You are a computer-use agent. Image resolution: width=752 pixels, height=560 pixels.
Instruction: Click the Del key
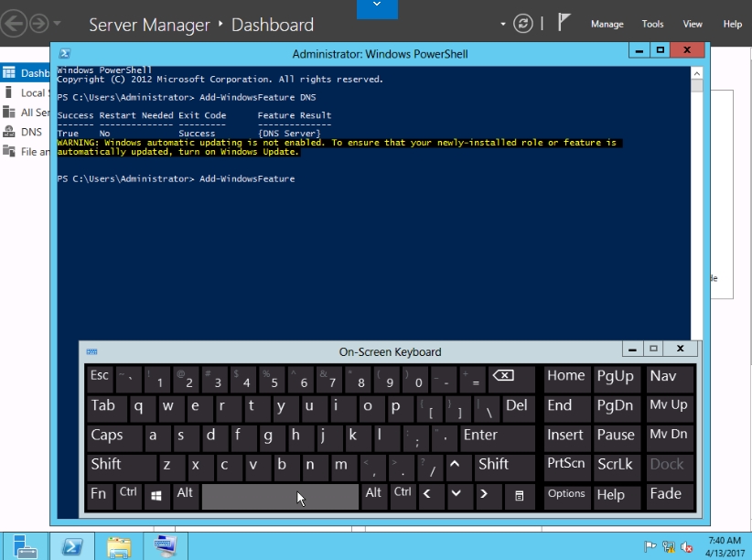(518, 408)
